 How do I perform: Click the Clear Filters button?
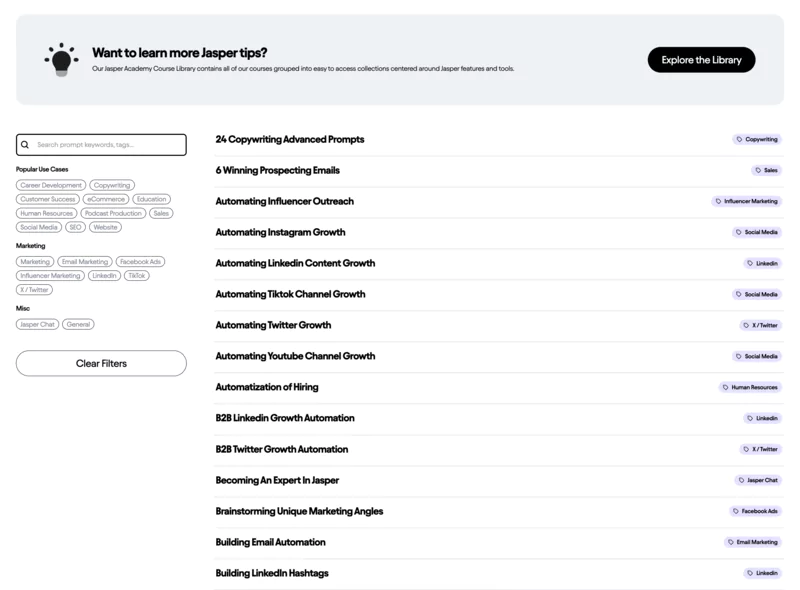pos(101,363)
